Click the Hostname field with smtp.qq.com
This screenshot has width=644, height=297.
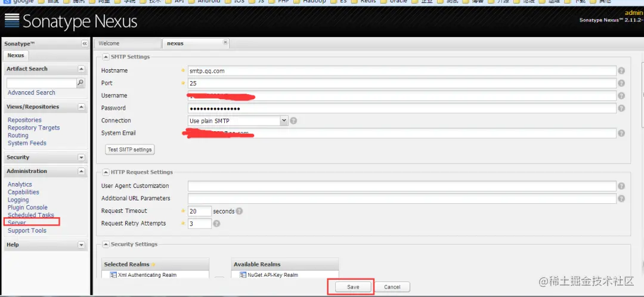(x=402, y=70)
